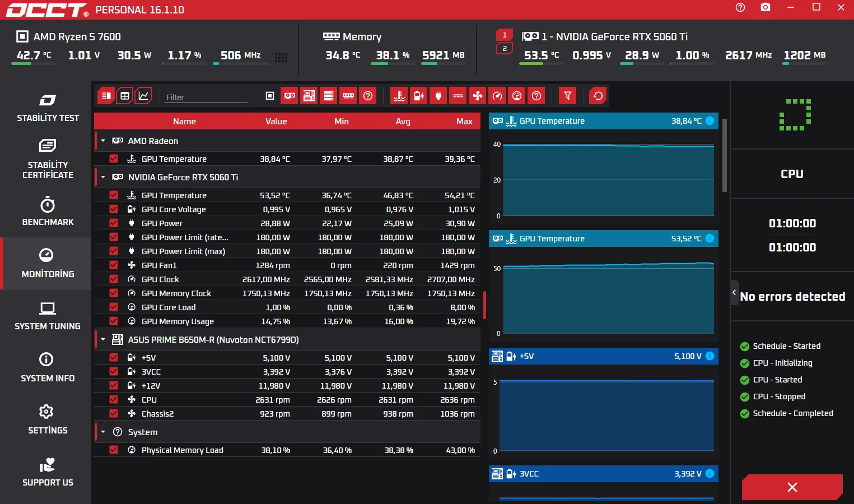
Task: Go to System Info section
Action: click(48, 367)
